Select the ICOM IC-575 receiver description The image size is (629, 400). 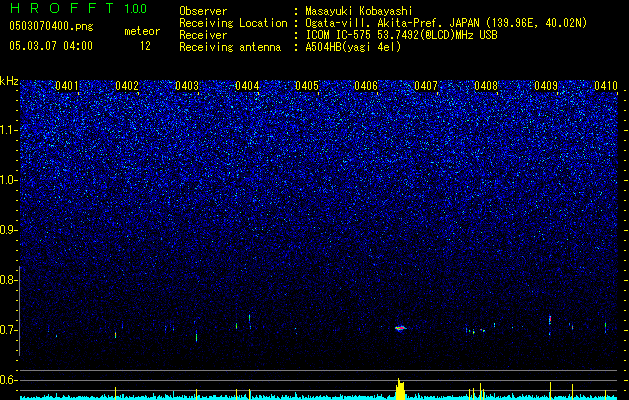(x=401, y=35)
